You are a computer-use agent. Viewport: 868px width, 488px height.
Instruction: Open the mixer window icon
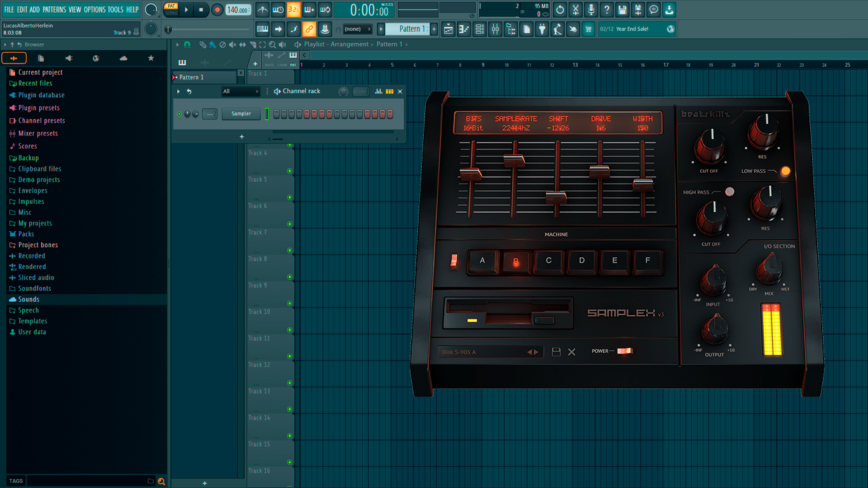(x=495, y=29)
